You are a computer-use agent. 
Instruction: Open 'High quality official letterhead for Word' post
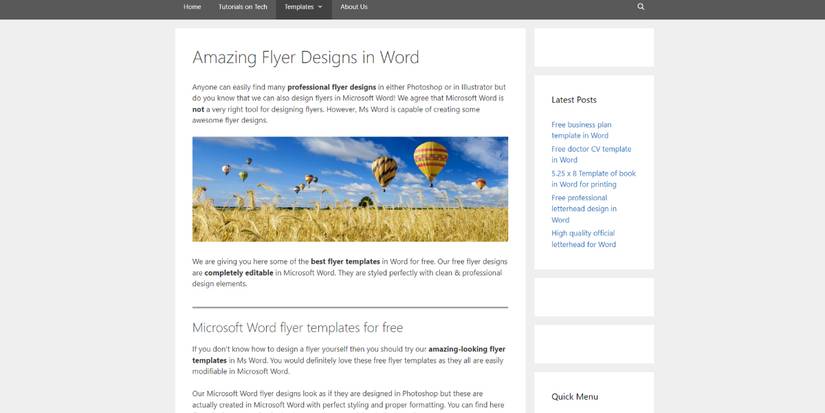583,238
